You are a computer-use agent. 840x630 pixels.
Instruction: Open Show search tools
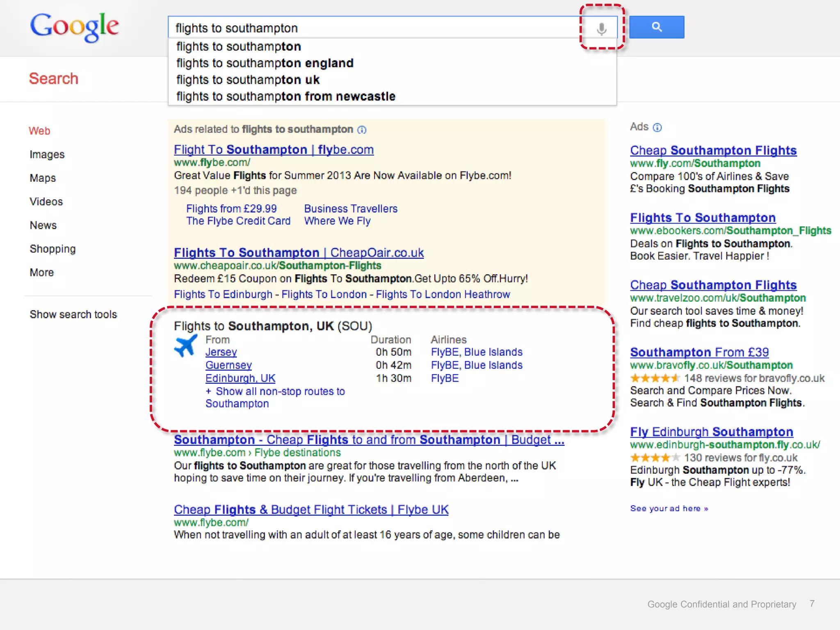coord(73,314)
